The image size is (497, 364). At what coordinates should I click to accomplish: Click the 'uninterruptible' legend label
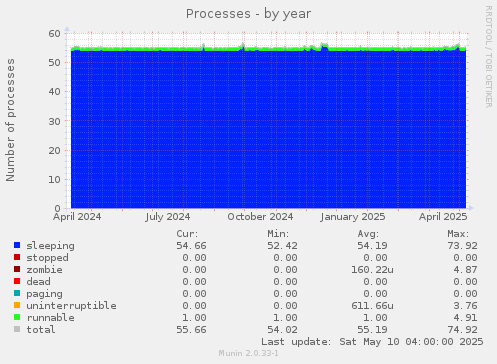click(x=71, y=306)
